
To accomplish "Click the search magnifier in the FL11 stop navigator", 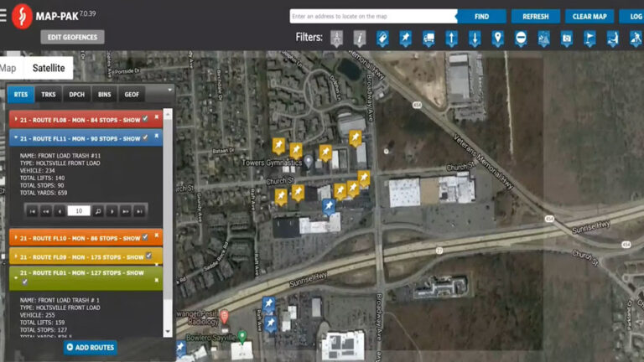I will (x=98, y=211).
